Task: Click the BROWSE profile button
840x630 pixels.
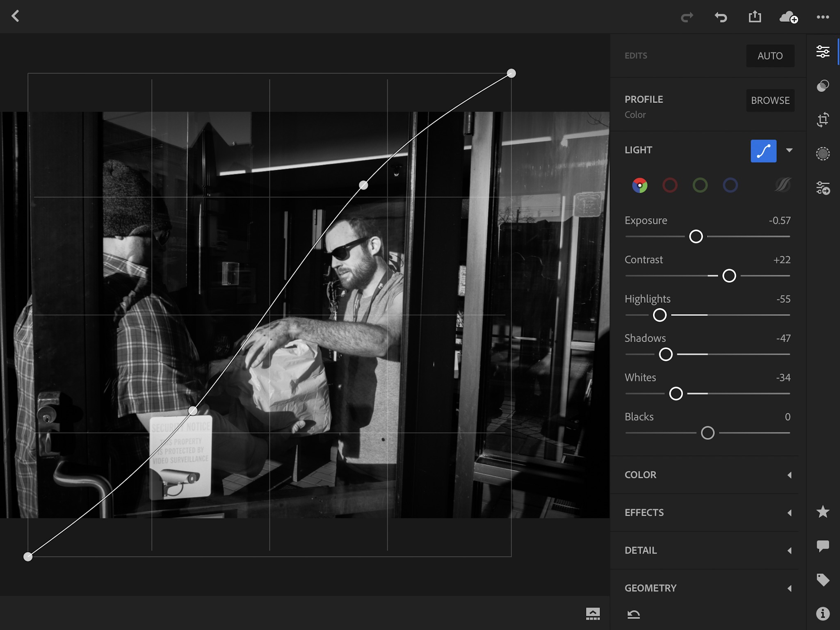Action: [x=770, y=100]
